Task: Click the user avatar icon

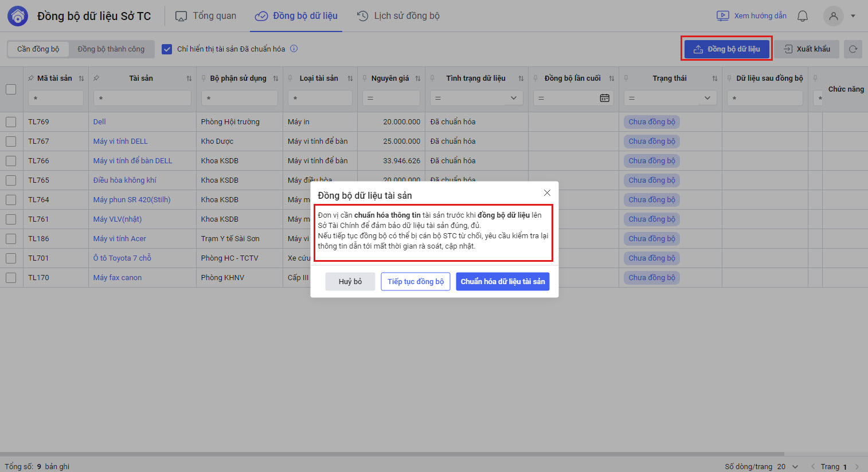Action: [x=833, y=16]
